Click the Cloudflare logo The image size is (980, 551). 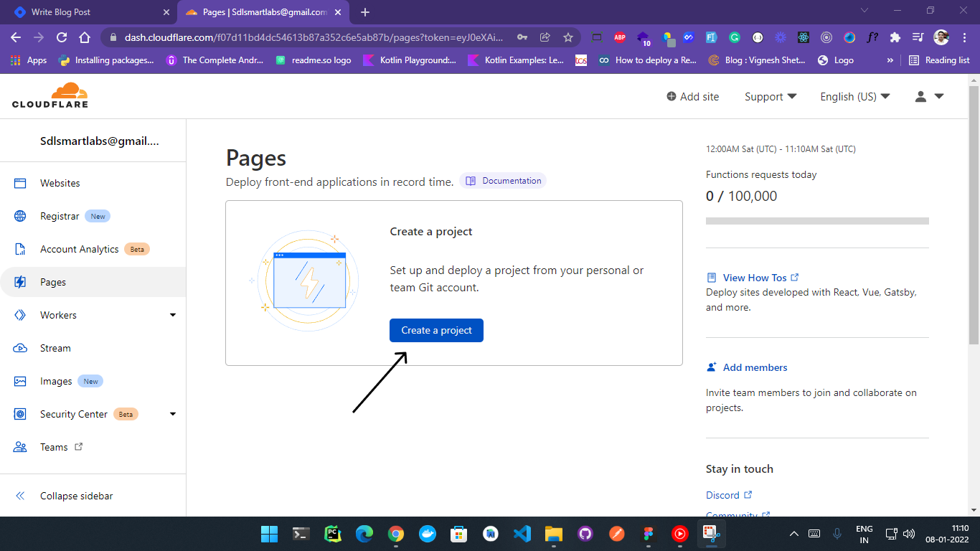(50, 95)
